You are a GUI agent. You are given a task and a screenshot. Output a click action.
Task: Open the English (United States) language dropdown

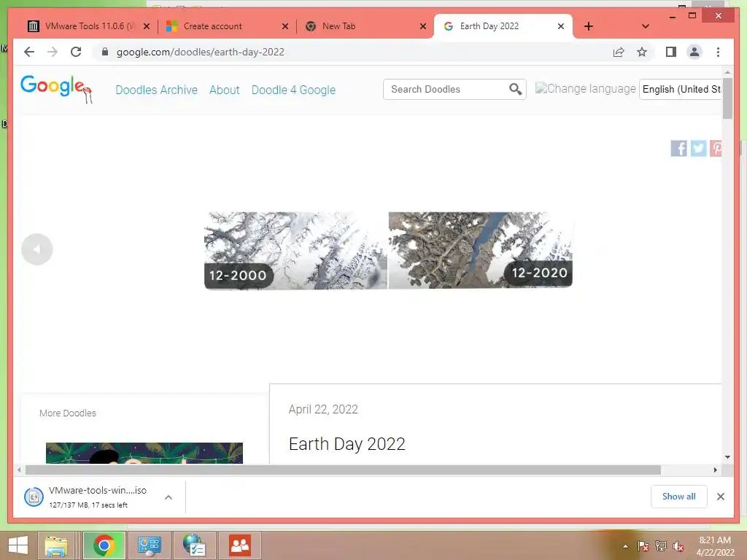[x=681, y=89]
